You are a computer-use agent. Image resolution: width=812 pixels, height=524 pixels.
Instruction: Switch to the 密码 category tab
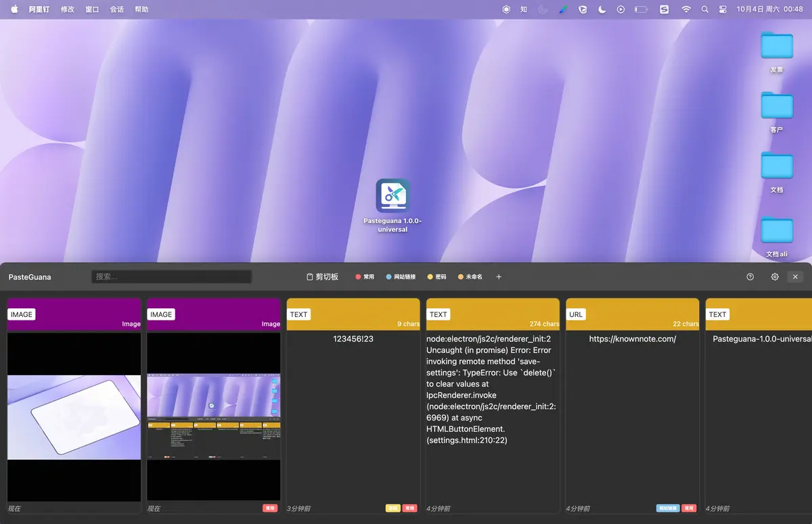pos(437,277)
